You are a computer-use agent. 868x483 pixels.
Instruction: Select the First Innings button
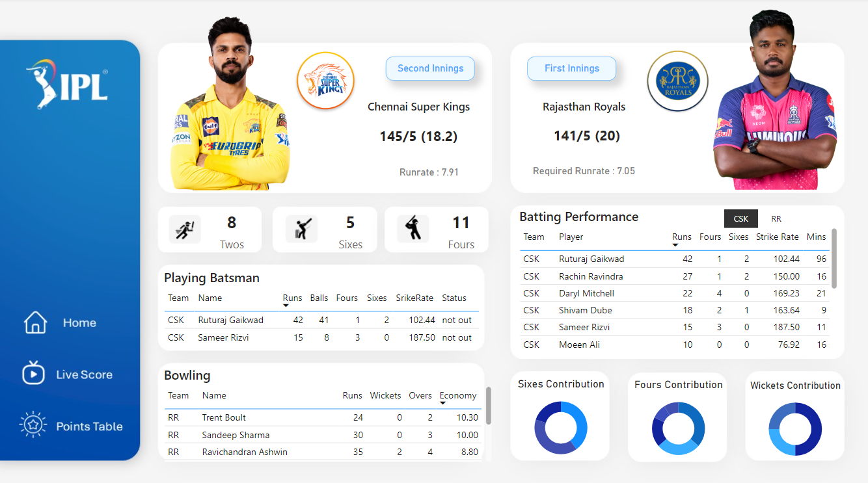pos(572,68)
